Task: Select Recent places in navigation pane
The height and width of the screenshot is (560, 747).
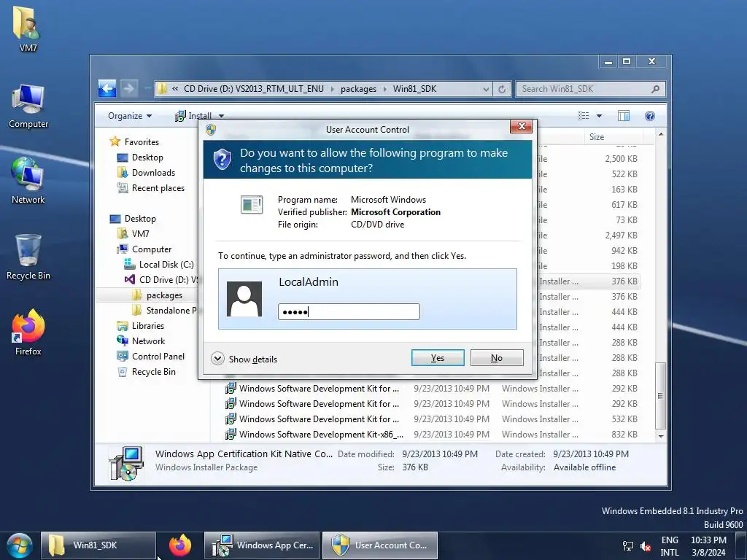Action: pos(151,188)
